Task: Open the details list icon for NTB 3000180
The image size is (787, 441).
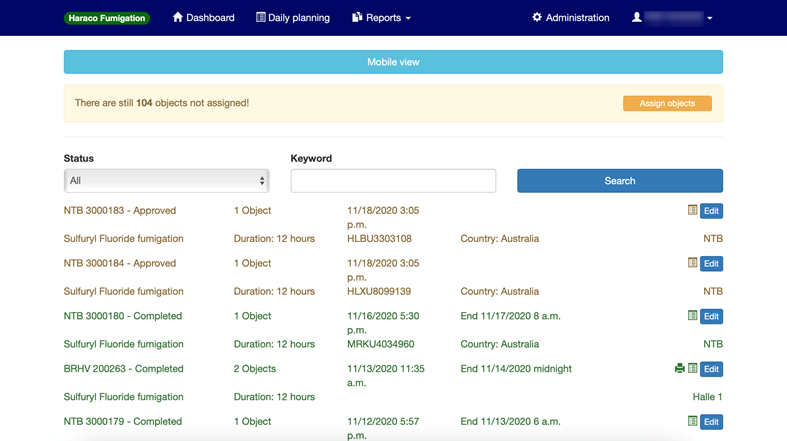Action: point(692,316)
